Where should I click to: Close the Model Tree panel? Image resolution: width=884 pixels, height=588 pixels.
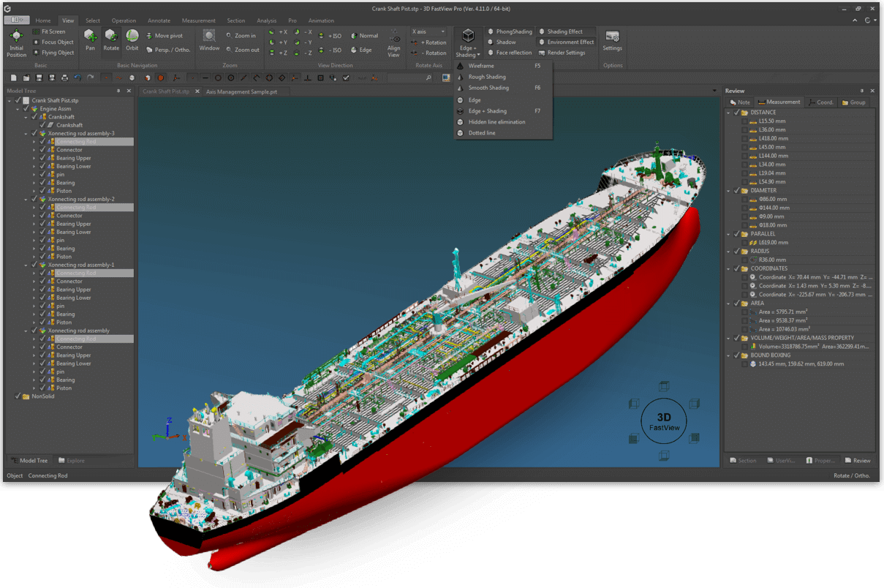[129, 91]
